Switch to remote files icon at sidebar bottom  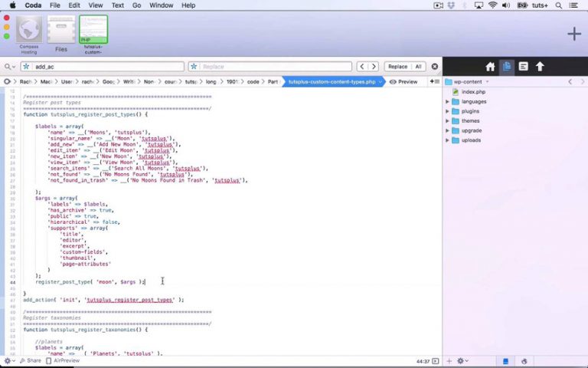click(524, 361)
